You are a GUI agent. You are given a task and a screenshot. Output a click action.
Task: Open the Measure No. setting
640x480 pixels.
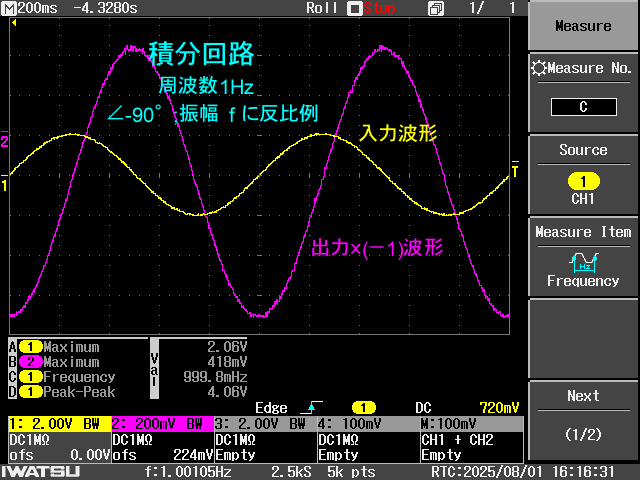[583, 93]
